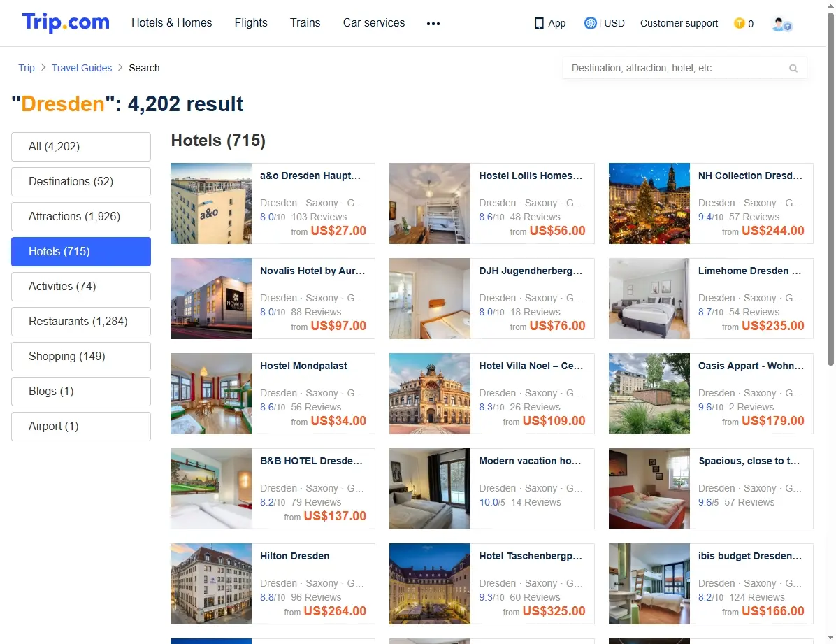Image resolution: width=836 pixels, height=644 pixels.
Task: Open Hotel Taschenbergpalais photo
Action: [430, 584]
